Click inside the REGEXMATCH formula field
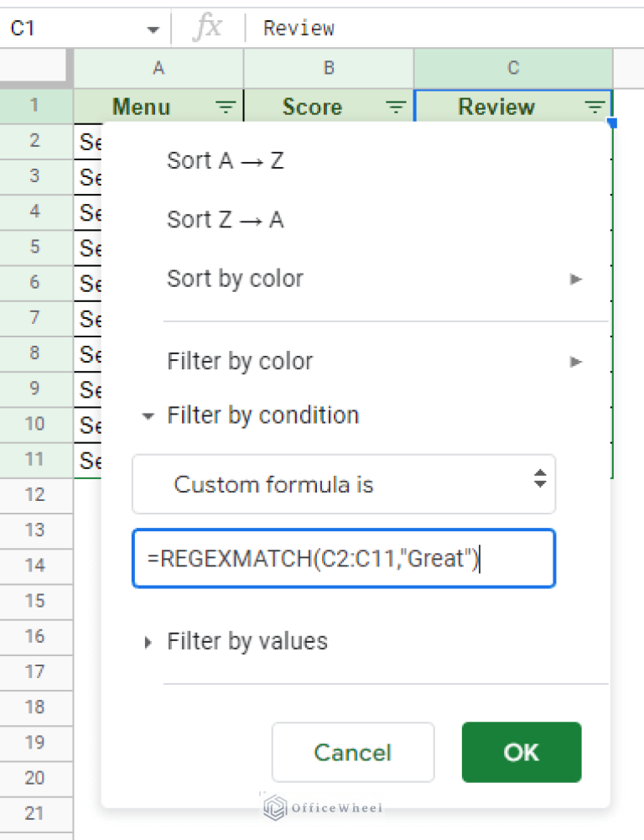Image resolution: width=644 pixels, height=840 pixels. tap(344, 559)
